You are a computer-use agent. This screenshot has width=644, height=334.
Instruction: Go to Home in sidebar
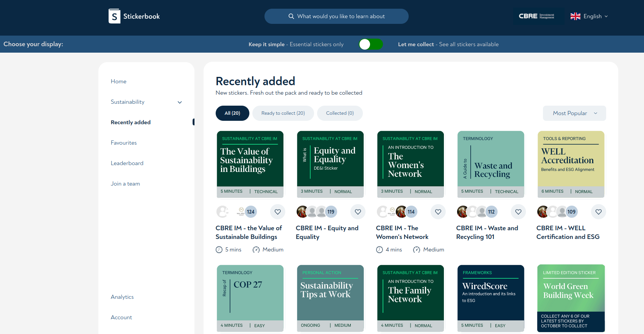point(118,81)
